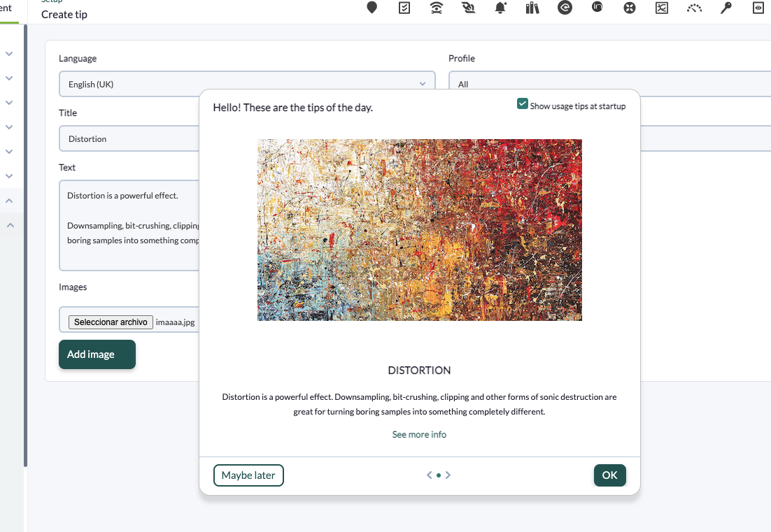Click the 'Hello! These are the tips' heading
The width and height of the screenshot is (771, 532).
(292, 108)
